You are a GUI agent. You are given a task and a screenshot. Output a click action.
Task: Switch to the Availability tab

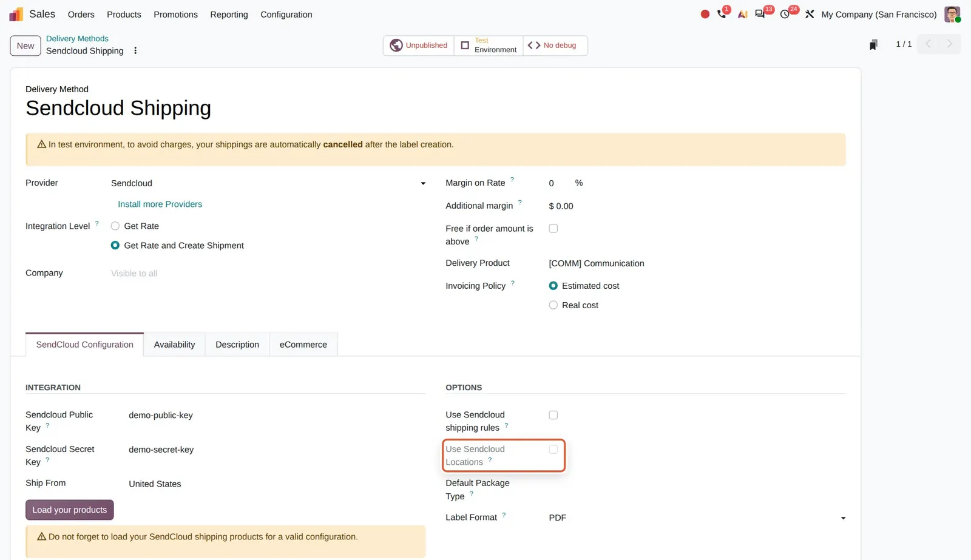[x=174, y=344]
